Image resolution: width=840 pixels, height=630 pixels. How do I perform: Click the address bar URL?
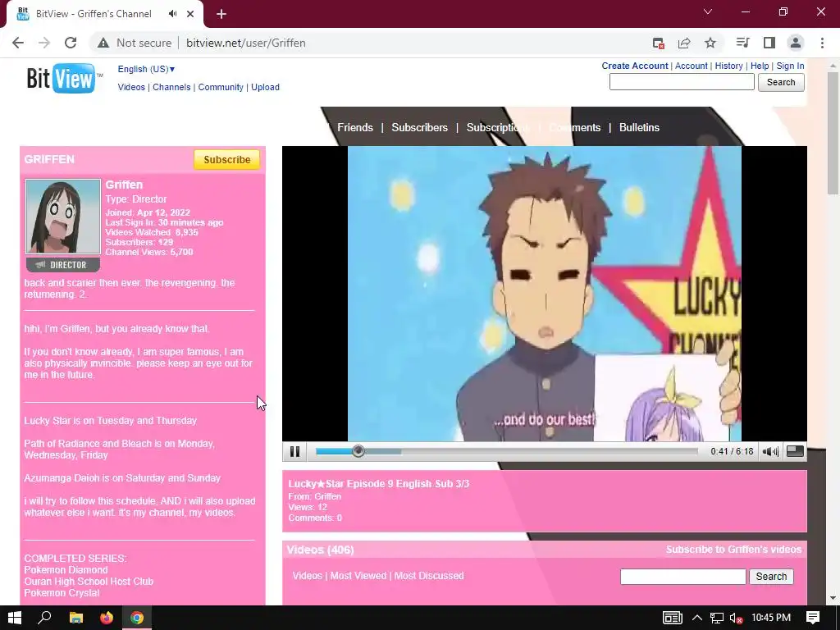(246, 43)
